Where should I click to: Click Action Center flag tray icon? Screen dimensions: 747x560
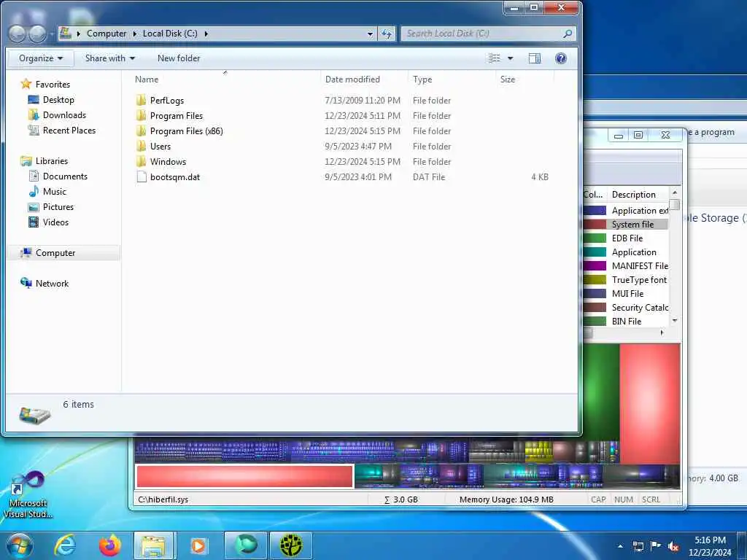[x=656, y=546]
